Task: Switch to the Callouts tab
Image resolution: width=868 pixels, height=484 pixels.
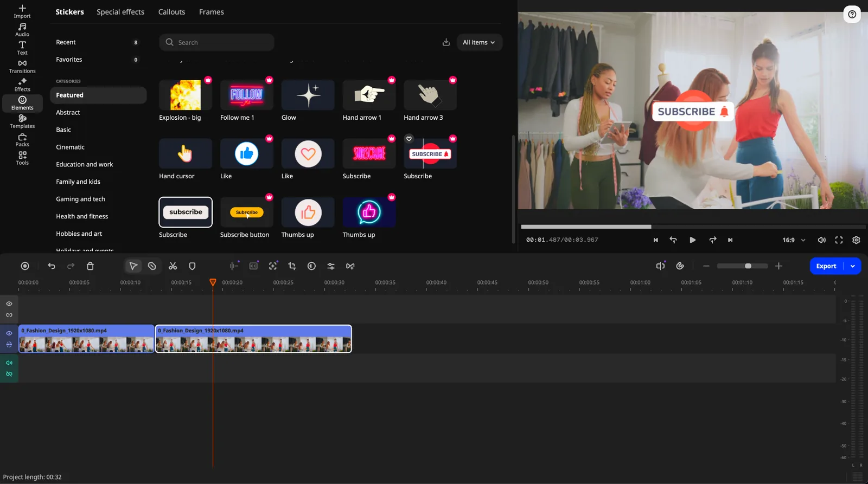Action: click(x=171, y=12)
